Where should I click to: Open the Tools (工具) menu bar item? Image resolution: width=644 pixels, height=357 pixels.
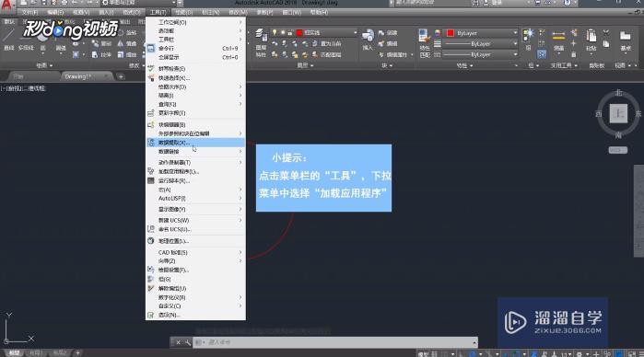coord(158,13)
